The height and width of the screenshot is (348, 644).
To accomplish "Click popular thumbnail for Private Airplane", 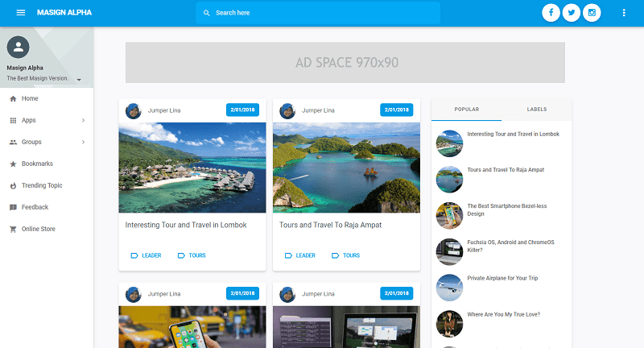I will coord(449,288).
